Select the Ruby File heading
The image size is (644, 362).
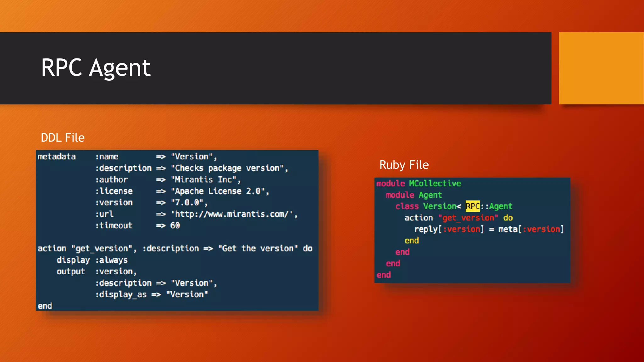(404, 165)
